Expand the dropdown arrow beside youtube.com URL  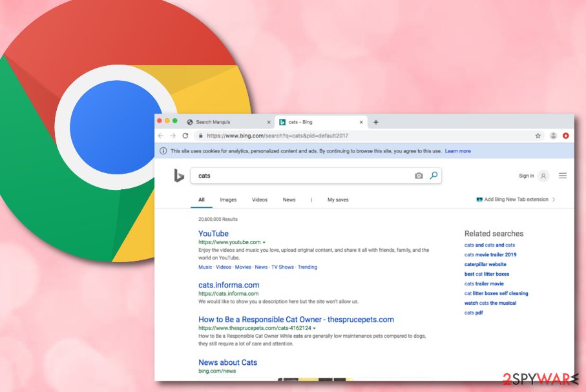[264, 242]
